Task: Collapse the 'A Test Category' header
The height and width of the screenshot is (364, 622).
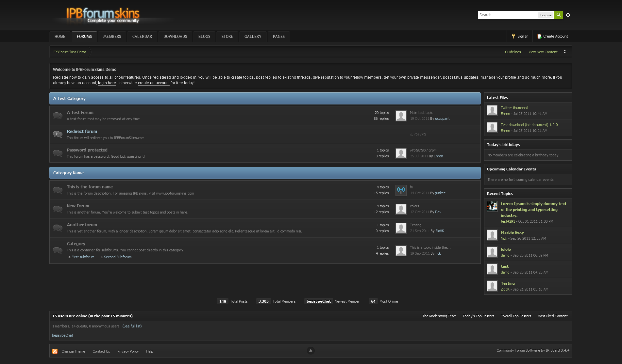Action: [x=265, y=99]
